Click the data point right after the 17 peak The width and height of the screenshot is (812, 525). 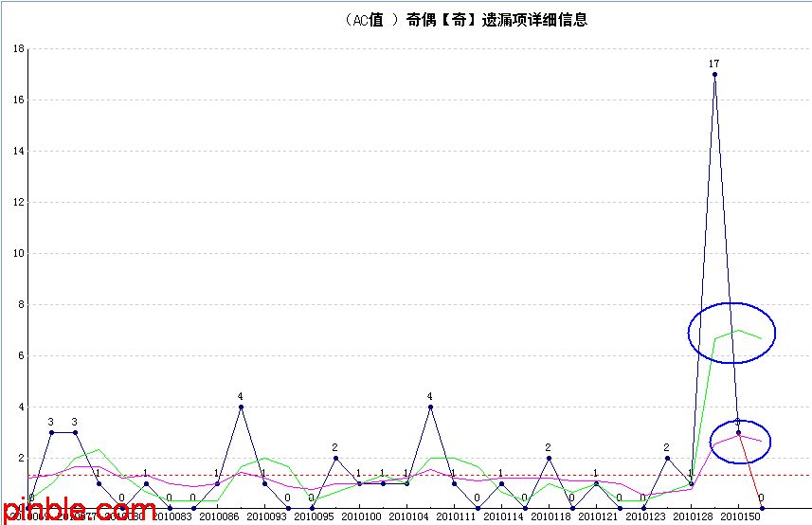pos(738,432)
